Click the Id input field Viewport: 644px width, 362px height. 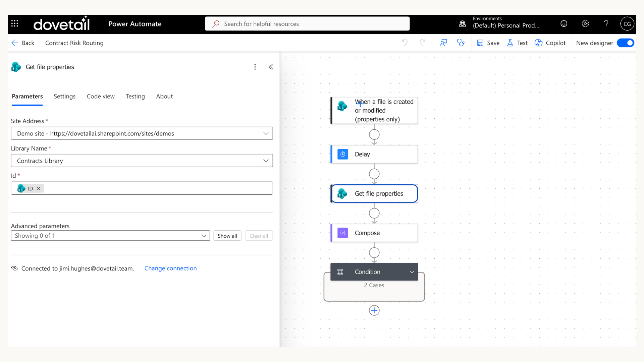142,188
